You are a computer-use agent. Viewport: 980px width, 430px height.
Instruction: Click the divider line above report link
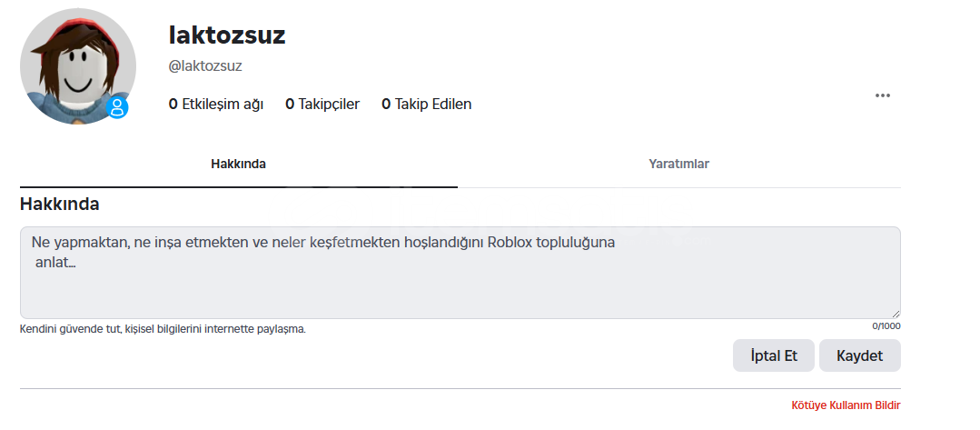tap(460, 388)
